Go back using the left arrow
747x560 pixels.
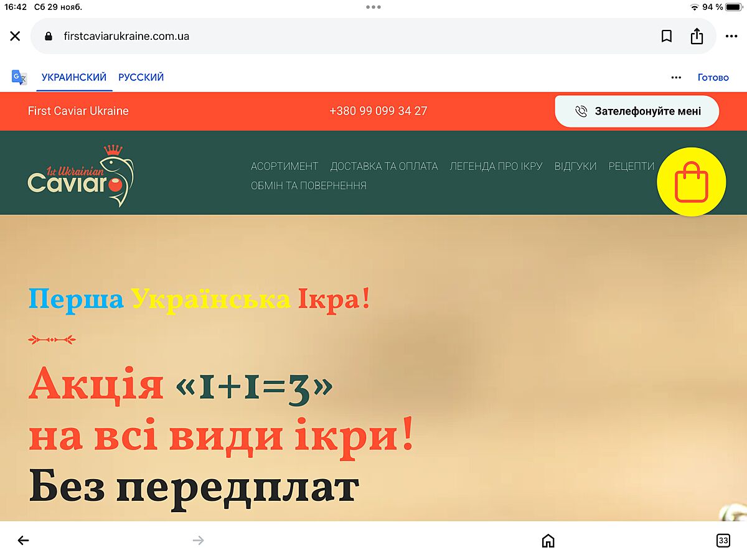[23, 540]
